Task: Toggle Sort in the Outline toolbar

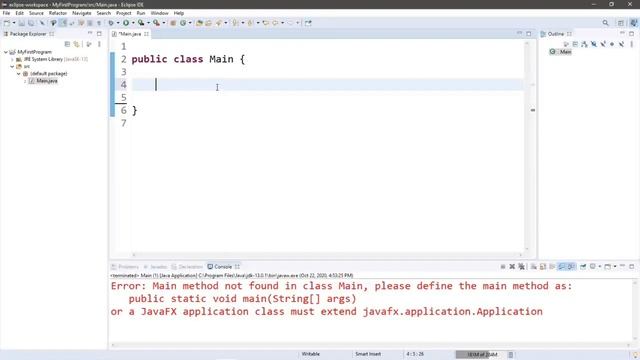Action: [584, 44]
